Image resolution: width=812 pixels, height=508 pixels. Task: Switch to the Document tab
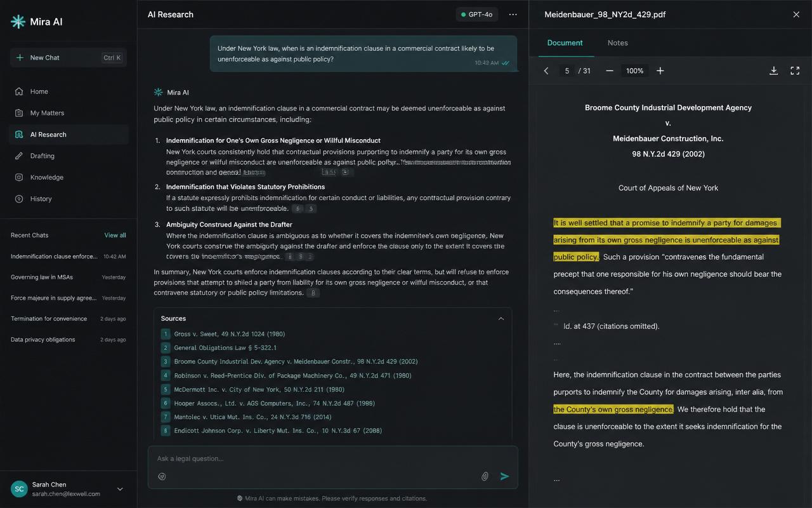pos(565,43)
